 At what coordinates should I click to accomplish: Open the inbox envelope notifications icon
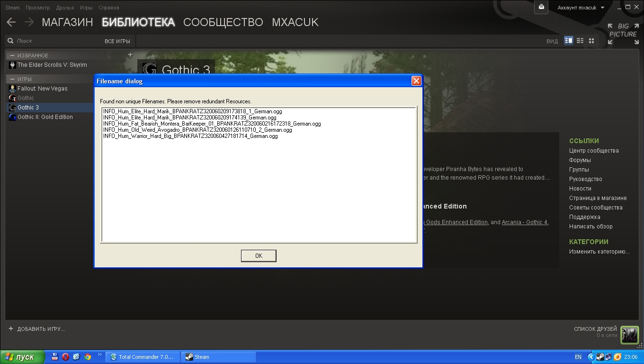pos(541,7)
